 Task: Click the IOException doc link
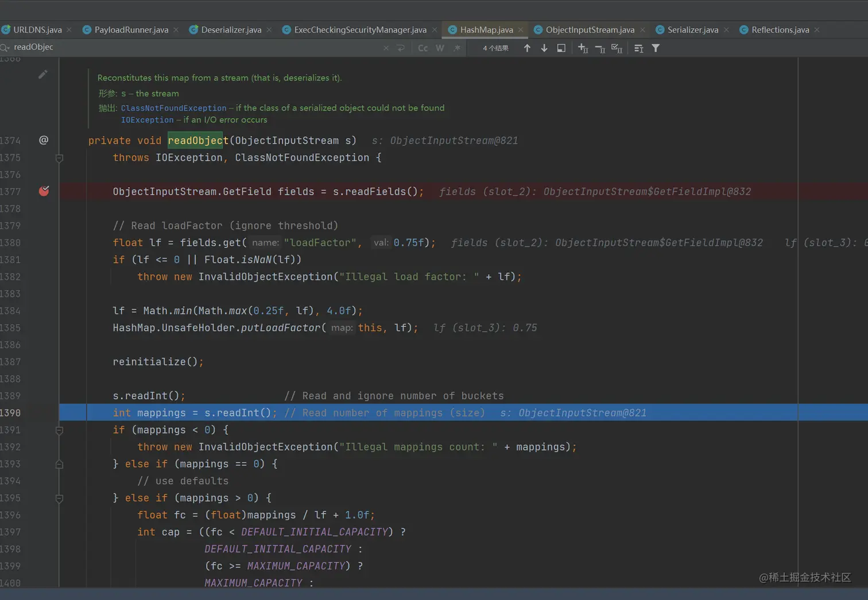click(x=147, y=120)
